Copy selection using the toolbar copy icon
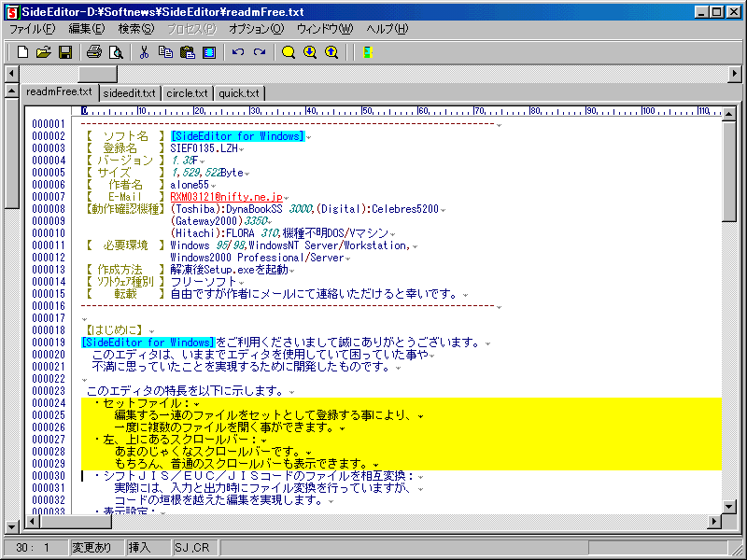Screen dimensions: 747x560 pyautogui.click(x=165, y=52)
